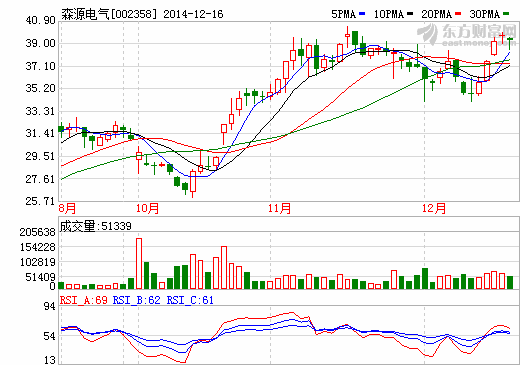
Task: Click the 102819 volume axis label
Action: (37, 262)
